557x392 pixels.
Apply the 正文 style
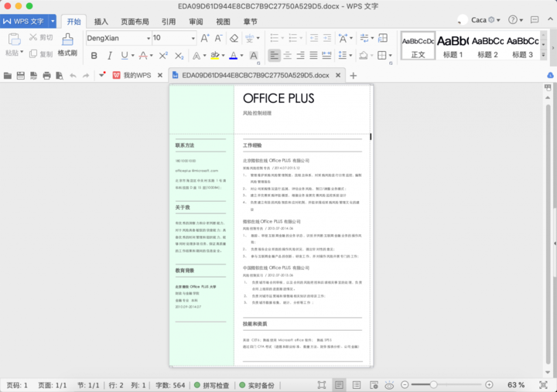418,46
